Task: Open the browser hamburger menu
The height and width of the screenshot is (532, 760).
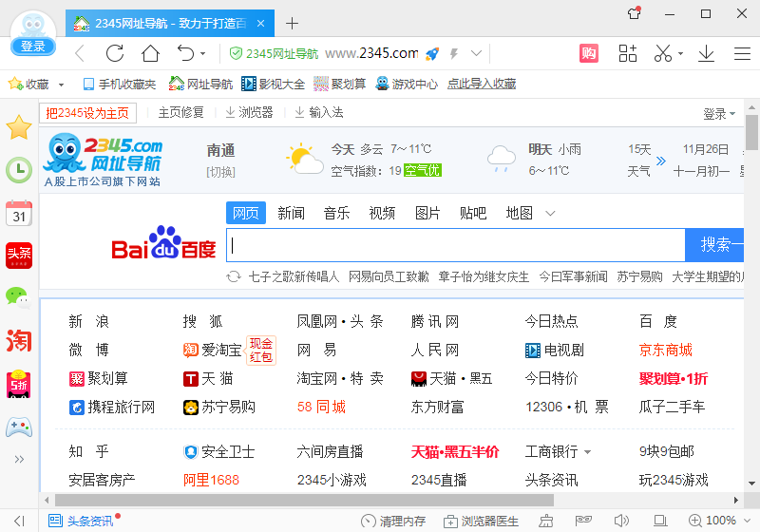Action: 742,53
